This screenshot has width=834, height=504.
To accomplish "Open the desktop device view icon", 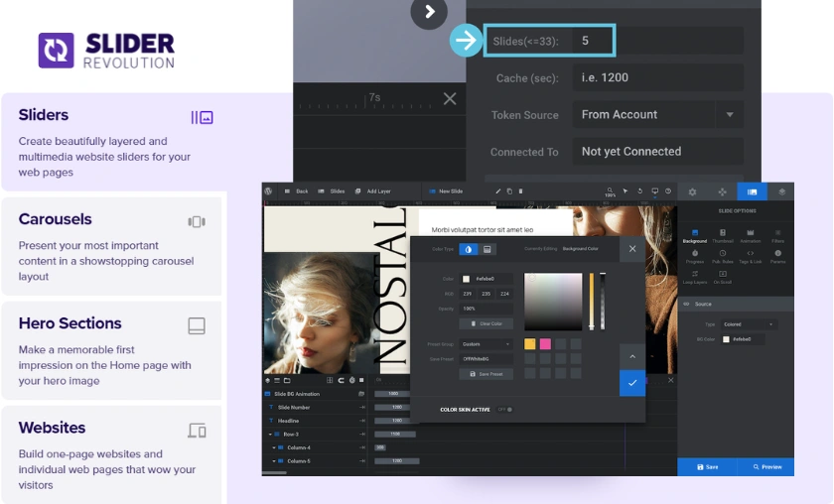I will (x=654, y=191).
